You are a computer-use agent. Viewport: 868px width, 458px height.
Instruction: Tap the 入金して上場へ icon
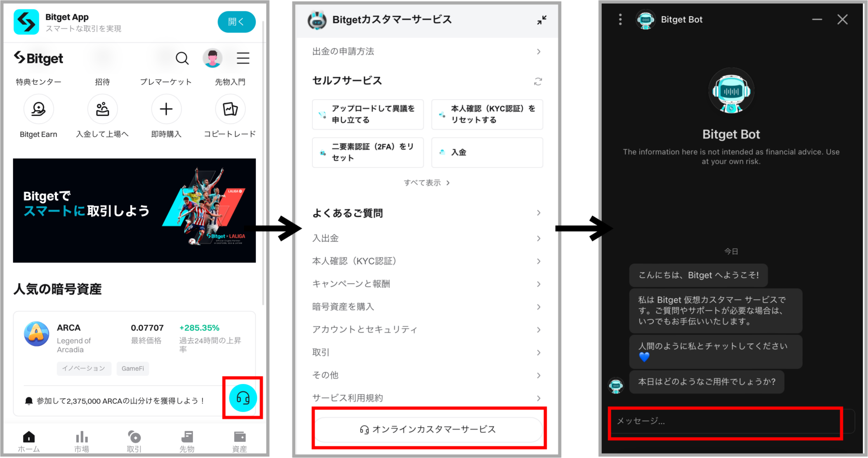[103, 109]
